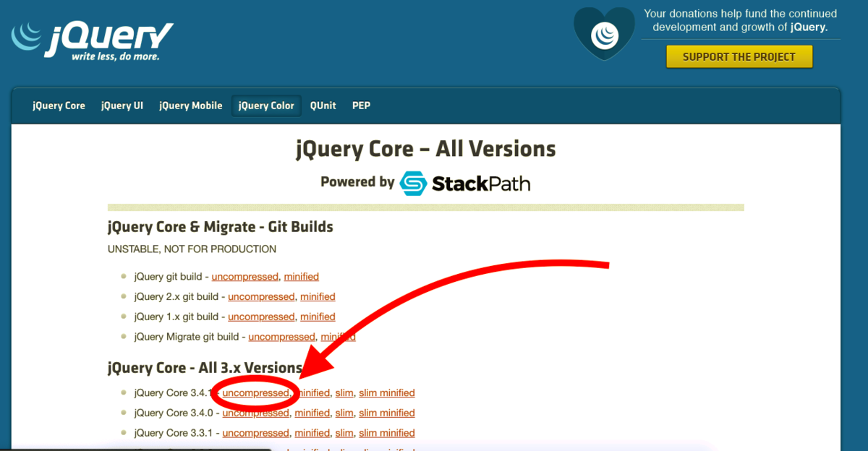Open jQuery Core 3.4.0 slim link
Screen dimensions: 868x451
(344, 413)
